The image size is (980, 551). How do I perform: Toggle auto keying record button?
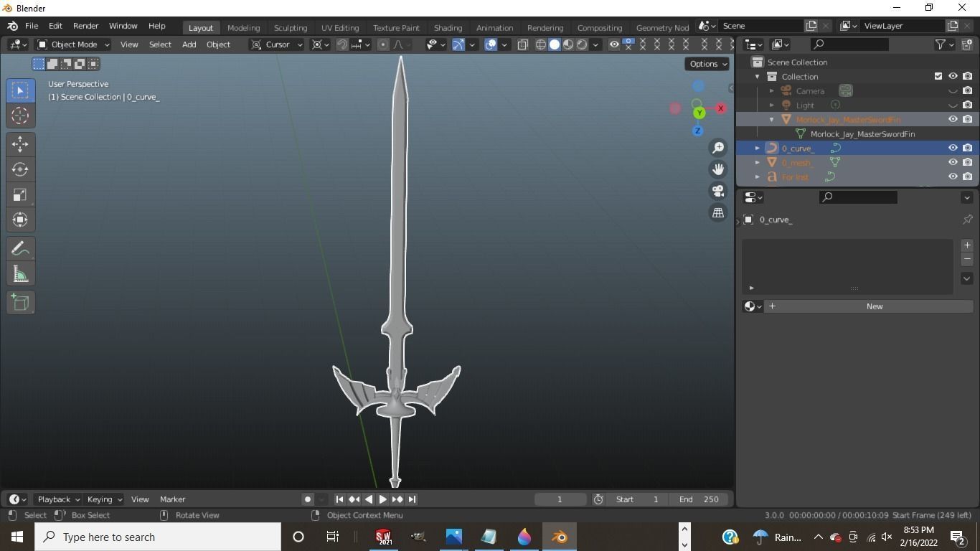coord(308,499)
